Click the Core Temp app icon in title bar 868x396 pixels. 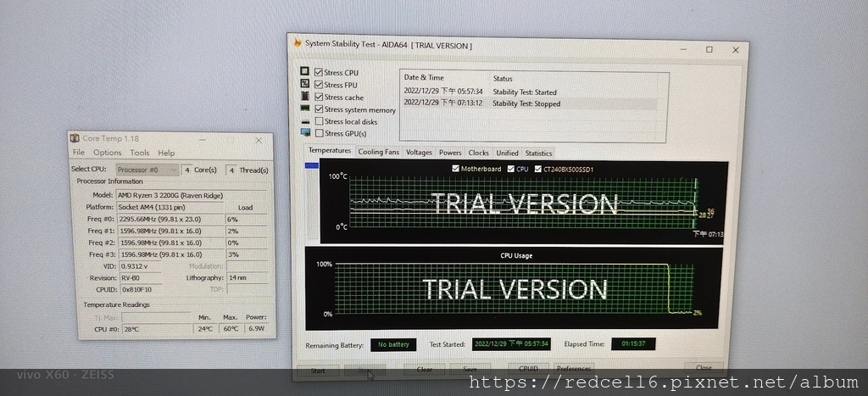(x=75, y=138)
